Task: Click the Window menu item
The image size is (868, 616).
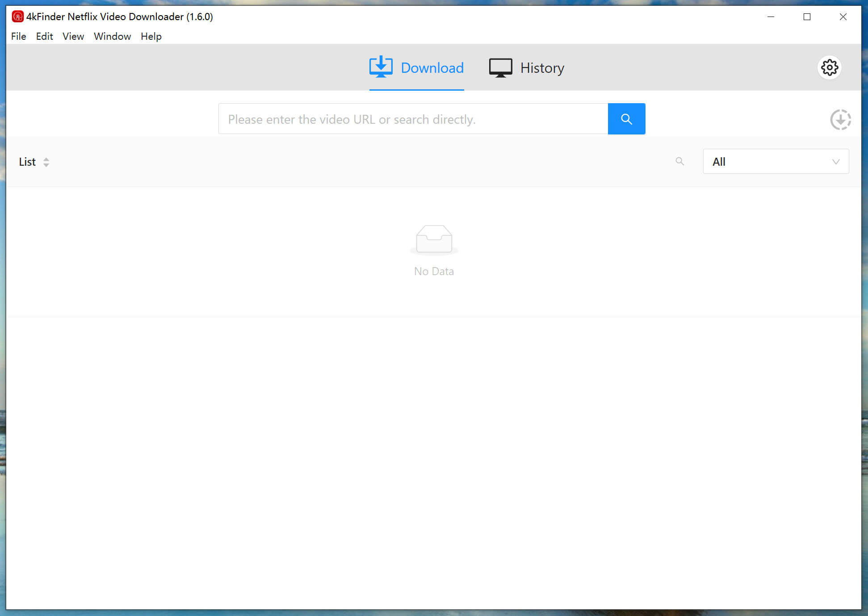Action: pyautogui.click(x=112, y=36)
